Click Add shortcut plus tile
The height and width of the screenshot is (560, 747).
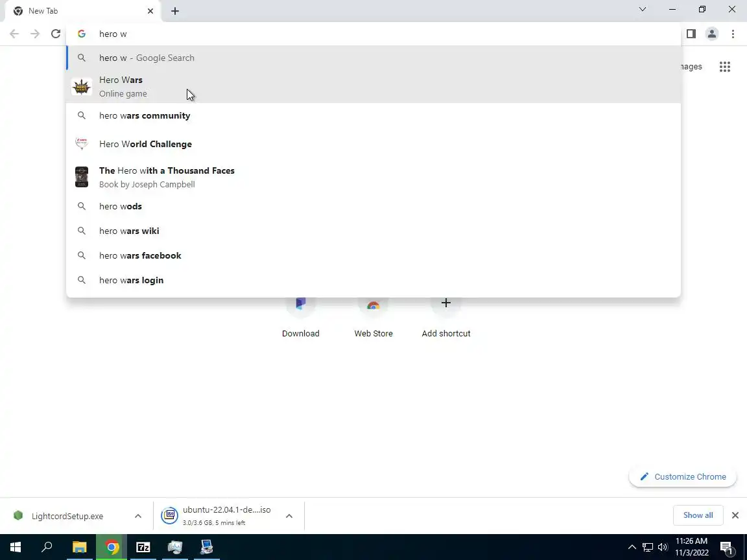[446, 317]
